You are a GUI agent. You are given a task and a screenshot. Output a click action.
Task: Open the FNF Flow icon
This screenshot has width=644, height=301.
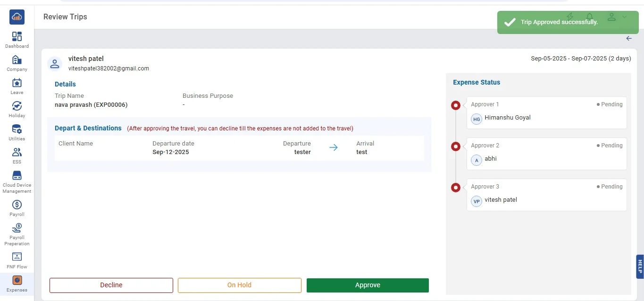(17, 258)
